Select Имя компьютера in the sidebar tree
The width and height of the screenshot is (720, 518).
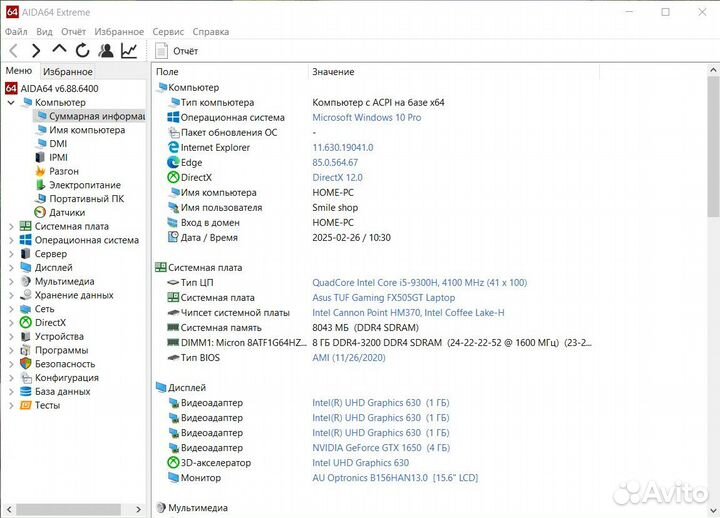coord(81,130)
